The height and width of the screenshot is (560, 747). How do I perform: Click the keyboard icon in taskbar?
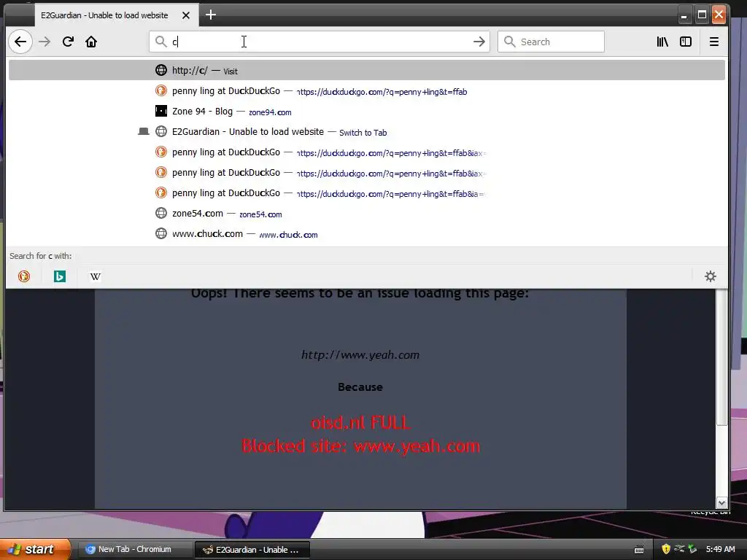(x=639, y=550)
